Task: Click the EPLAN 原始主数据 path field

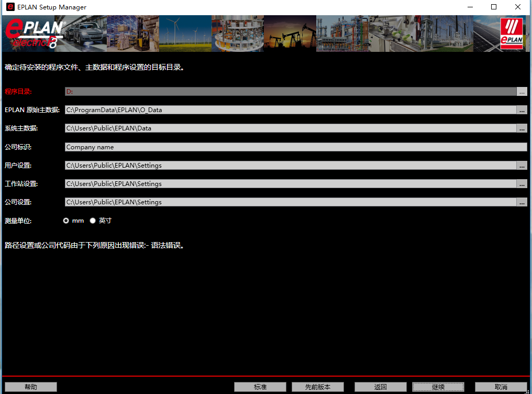Action: click(x=291, y=110)
